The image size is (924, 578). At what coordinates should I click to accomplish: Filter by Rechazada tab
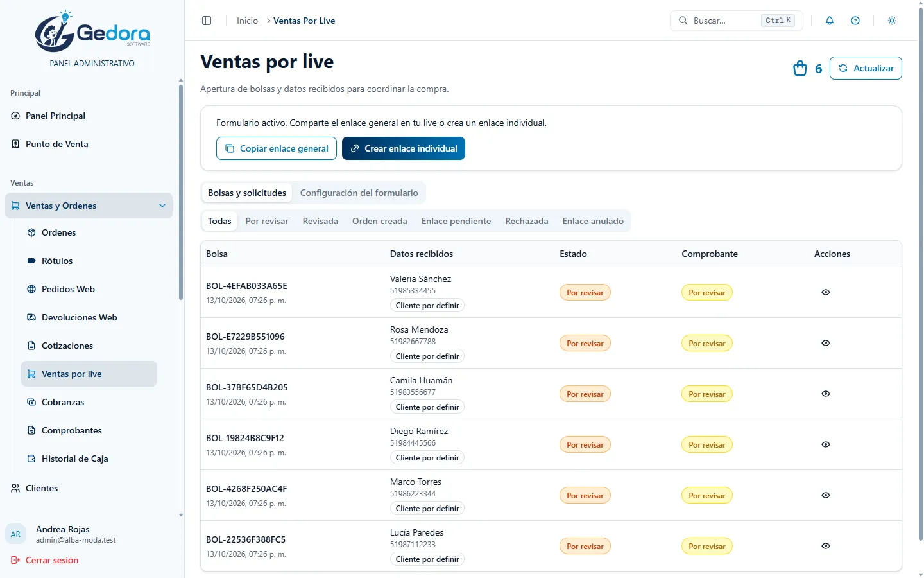[527, 221]
